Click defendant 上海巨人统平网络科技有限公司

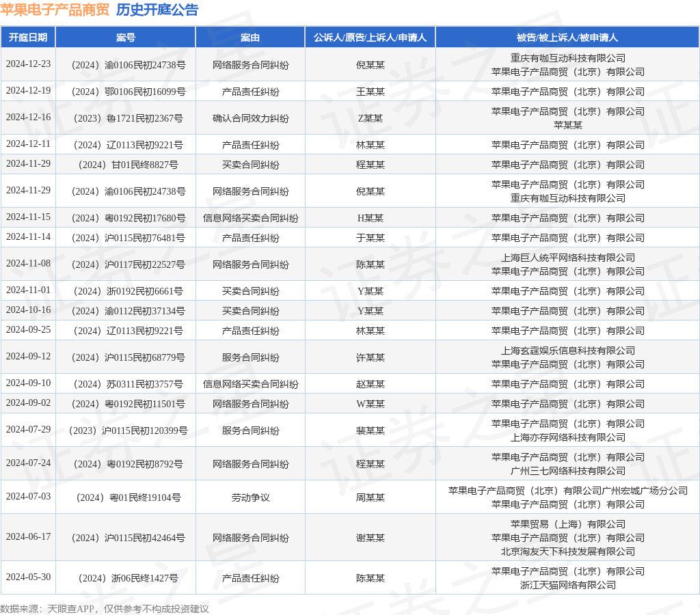568,258
